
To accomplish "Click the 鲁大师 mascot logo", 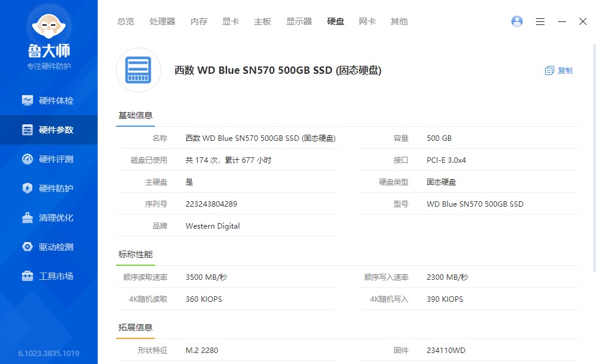I will click(49, 26).
